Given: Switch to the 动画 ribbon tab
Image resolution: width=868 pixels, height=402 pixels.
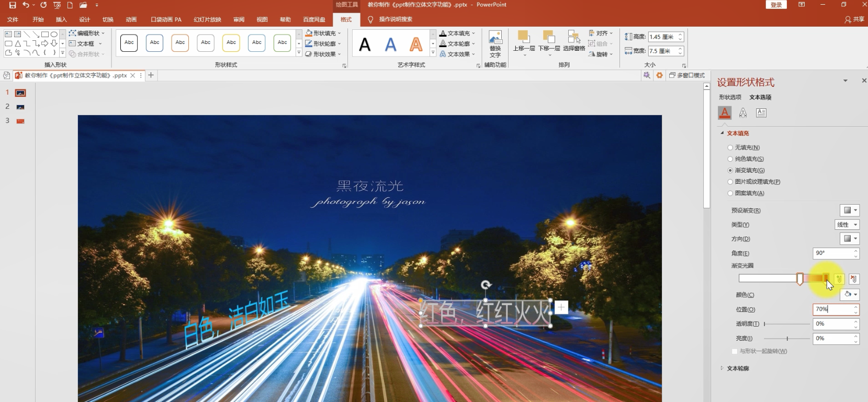Looking at the screenshot, I should (131, 19).
